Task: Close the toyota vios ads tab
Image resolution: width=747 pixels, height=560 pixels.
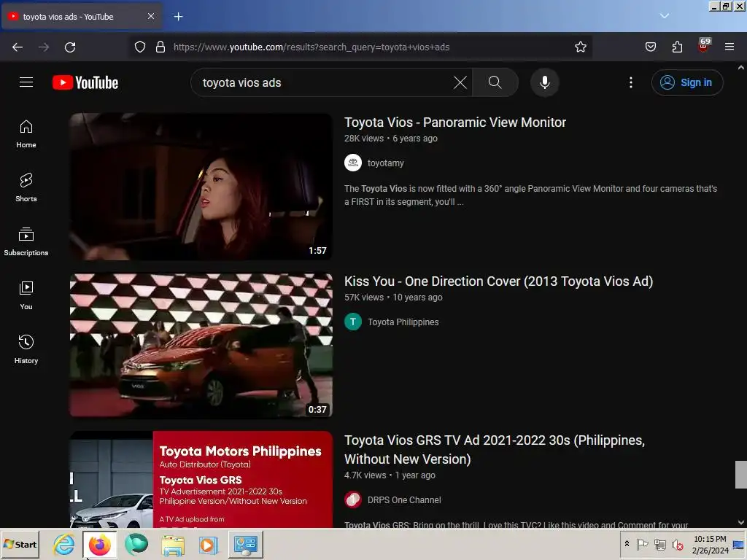Action: point(150,16)
